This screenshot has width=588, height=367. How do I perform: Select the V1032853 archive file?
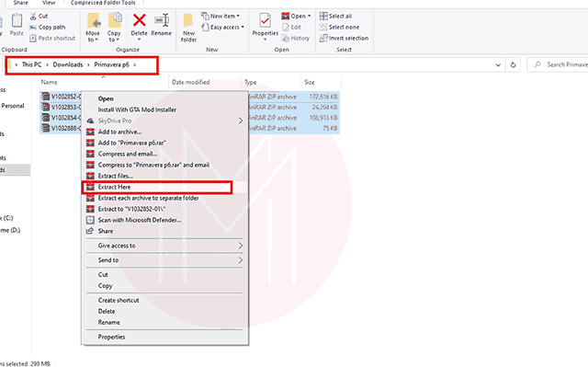(61, 107)
